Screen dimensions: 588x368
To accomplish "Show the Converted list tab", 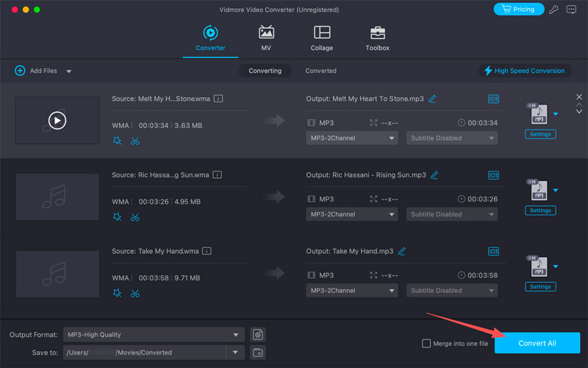I will [x=320, y=71].
